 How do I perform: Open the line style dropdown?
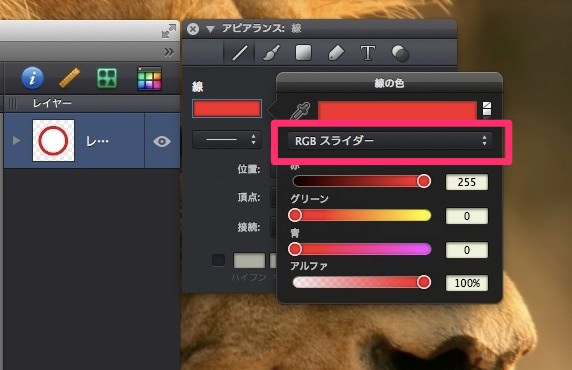point(227,139)
